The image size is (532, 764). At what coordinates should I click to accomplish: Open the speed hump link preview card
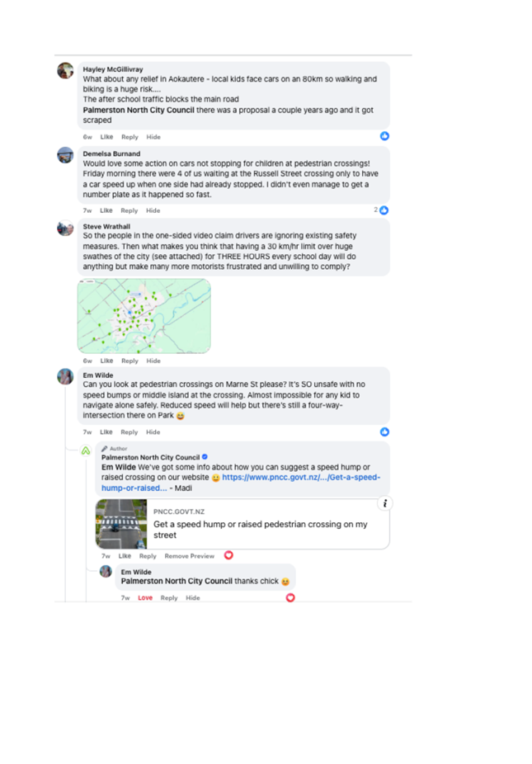(242, 524)
